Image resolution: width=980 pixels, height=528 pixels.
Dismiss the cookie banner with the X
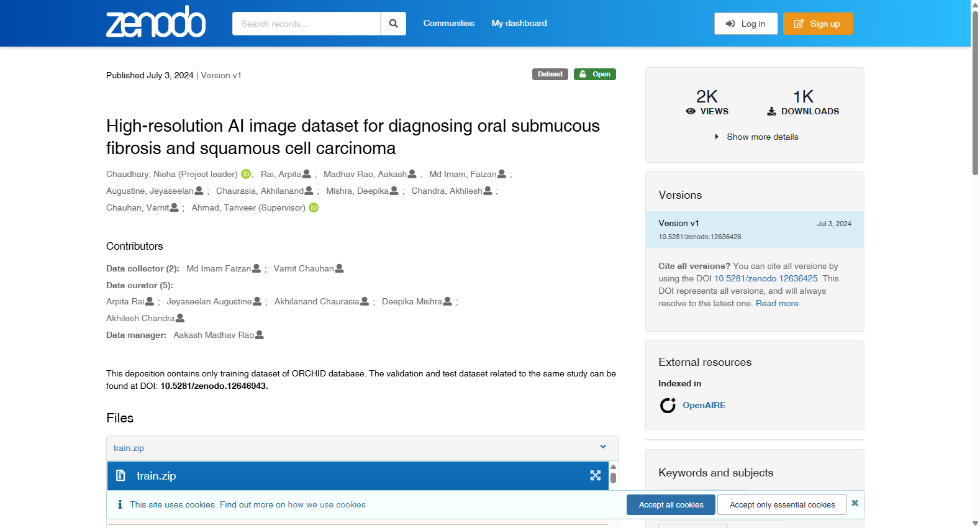[855, 503]
